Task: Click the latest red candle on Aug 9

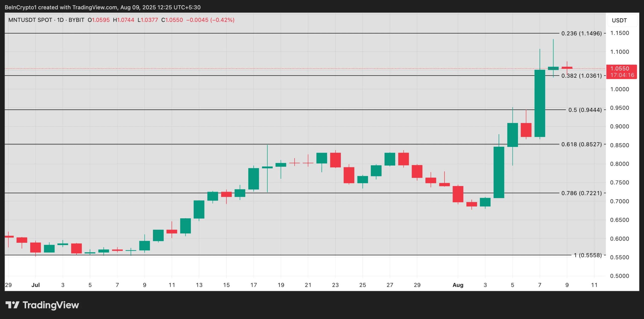Action: coord(567,68)
